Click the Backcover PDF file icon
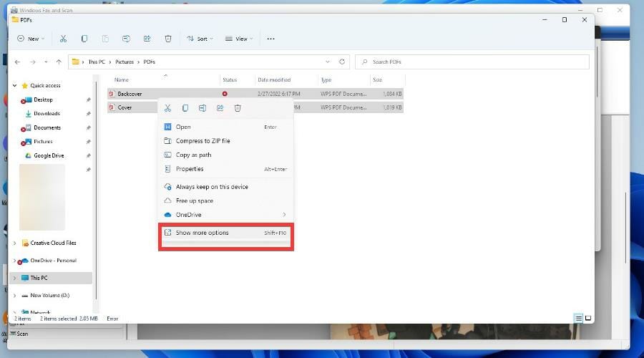Viewport: 644px width, 358px height. coord(112,94)
